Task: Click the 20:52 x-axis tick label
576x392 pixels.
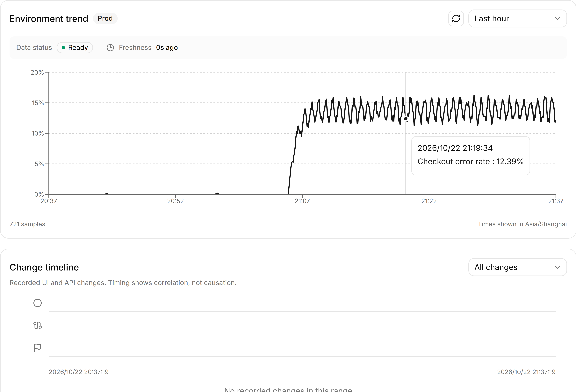Action: point(176,201)
